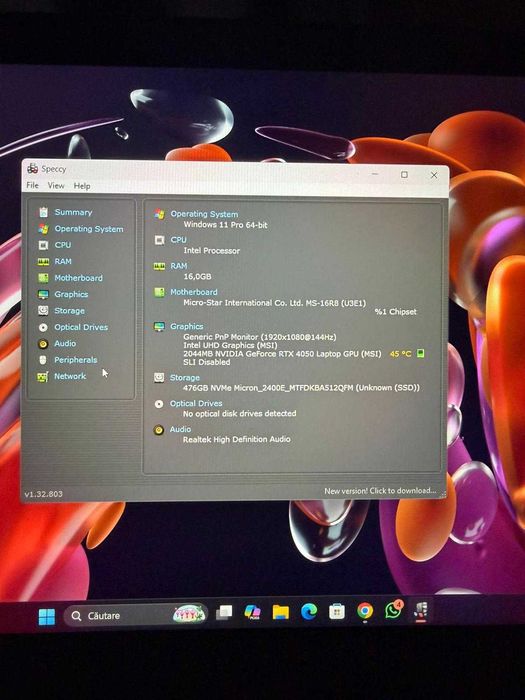Image resolution: width=525 pixels, height=700 pixels.
Task: Click the summary Graphics monitor icon
Action: [159, 326]
